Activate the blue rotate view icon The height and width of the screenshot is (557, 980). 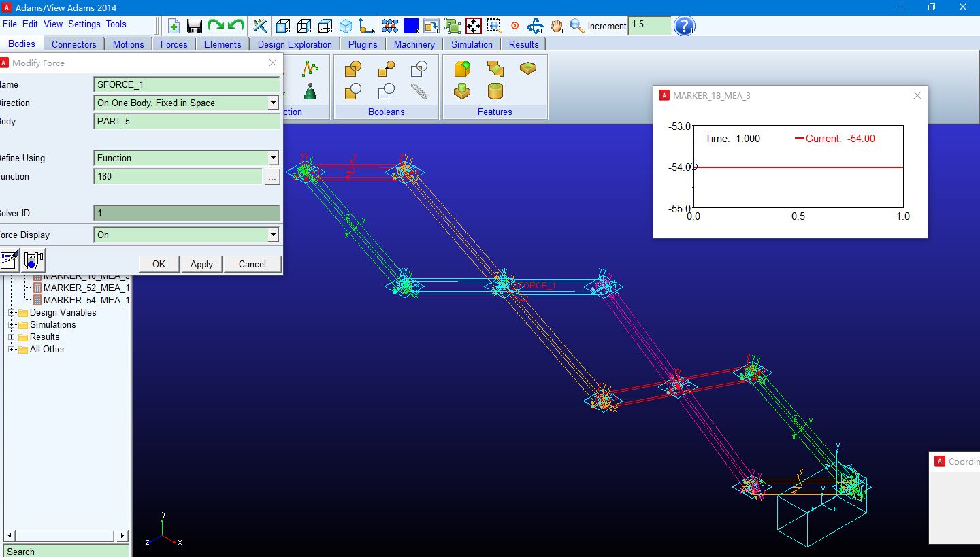pos(536,26)
